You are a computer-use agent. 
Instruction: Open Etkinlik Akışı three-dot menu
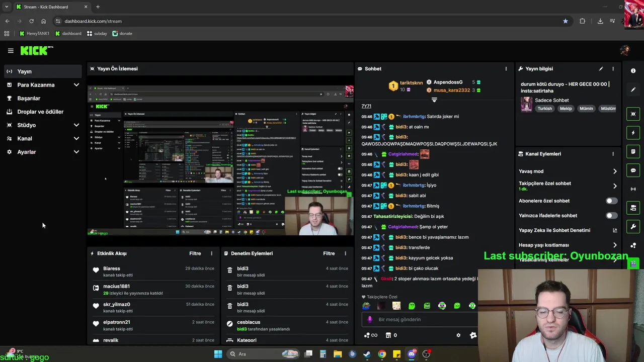[x=211, y=253]
